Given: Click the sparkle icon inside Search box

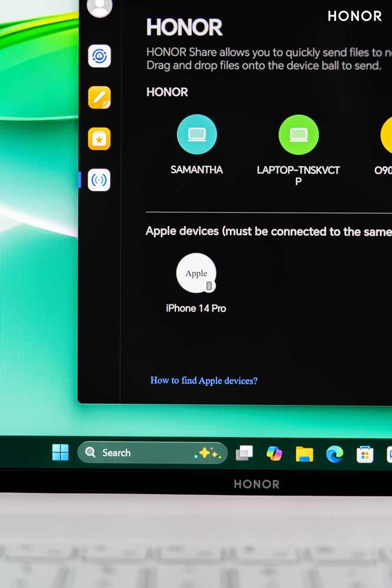Looking at the screenshot, I should pyautogui.click(x=207, y=453).
